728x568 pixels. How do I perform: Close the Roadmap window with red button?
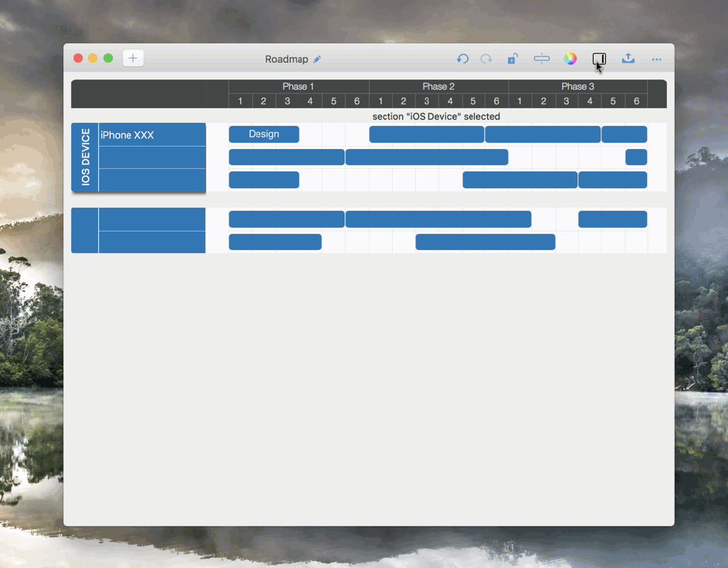click(x=78, y=59)
